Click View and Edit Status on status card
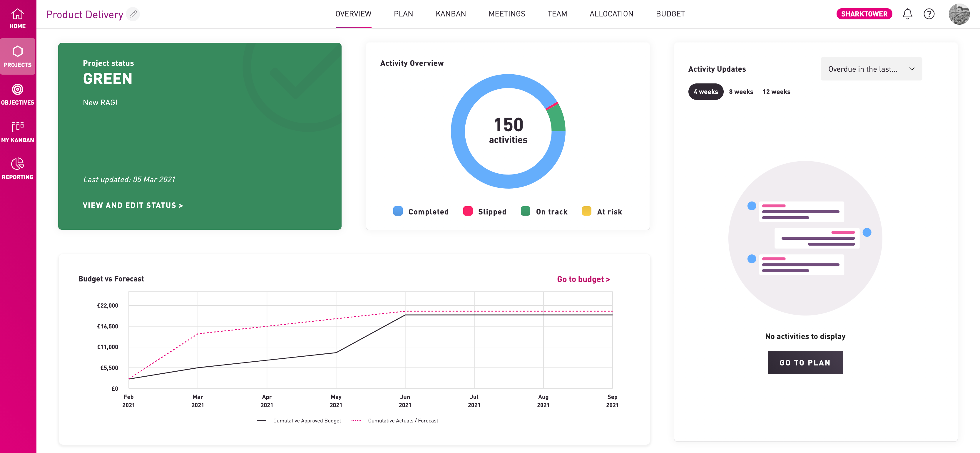The image size is (980, 453). [x=133, y=205]
